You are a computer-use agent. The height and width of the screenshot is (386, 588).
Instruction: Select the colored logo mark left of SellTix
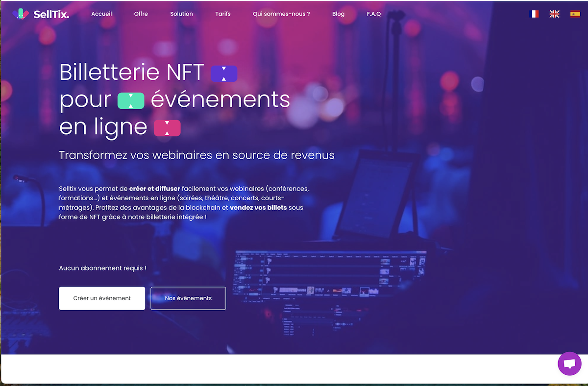21,14
